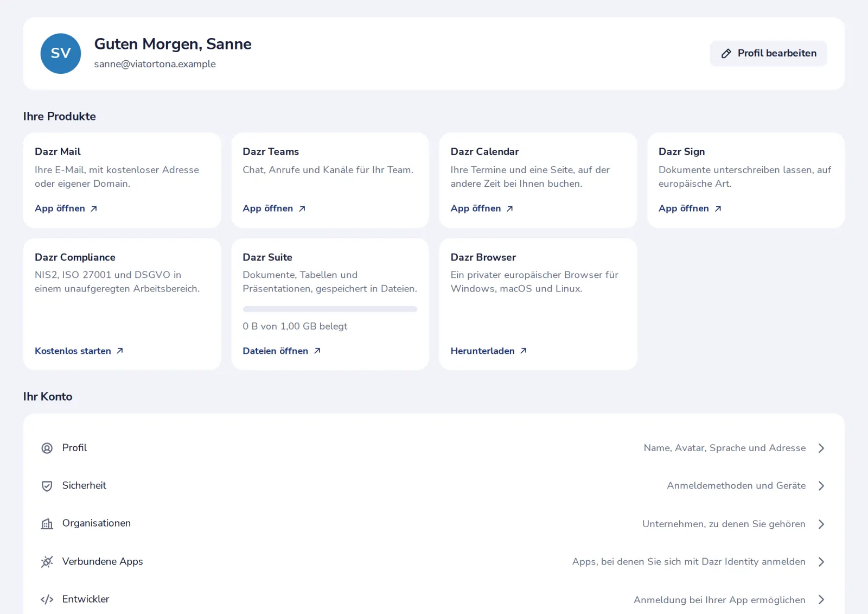Viewport: 868px width, 614px height.
Task: Click the SV avatar circle
Action: 61,53
